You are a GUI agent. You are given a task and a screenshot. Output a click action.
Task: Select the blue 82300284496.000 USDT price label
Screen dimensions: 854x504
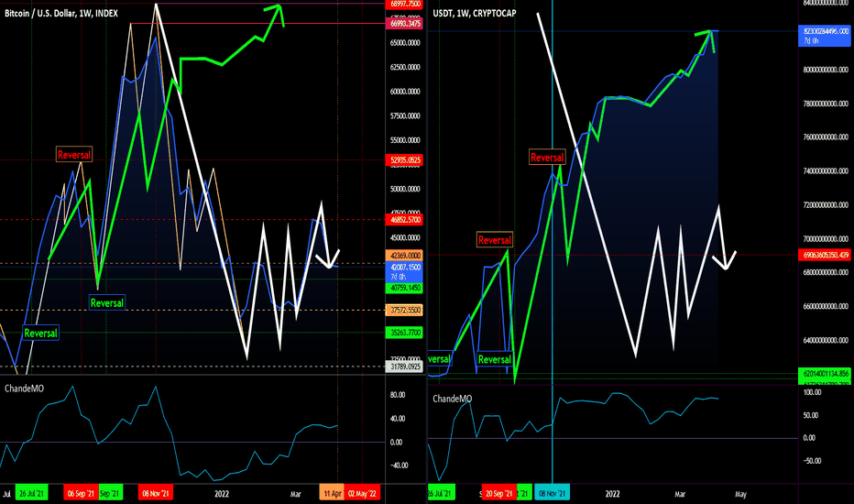825,36
